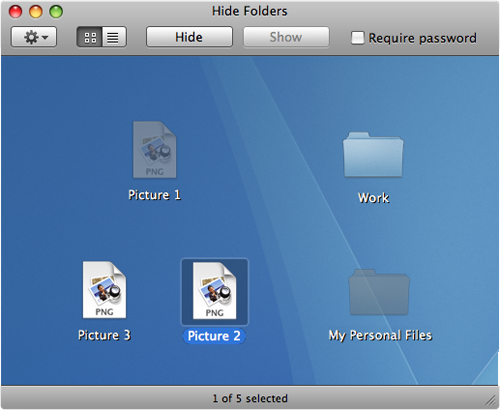Image resolution: width=500 pixels, height=410 pixels.
Task: Switch to icon grid view
Action: 89,37
